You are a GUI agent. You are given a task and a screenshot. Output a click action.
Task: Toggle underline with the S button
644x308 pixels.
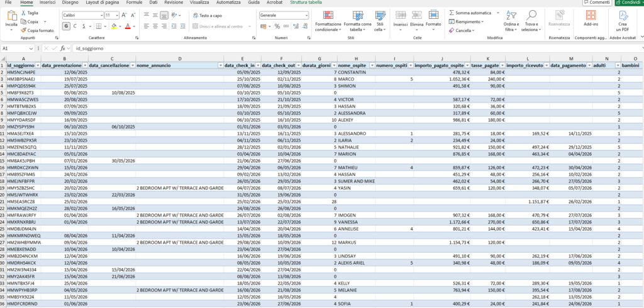tap(84, 26)
